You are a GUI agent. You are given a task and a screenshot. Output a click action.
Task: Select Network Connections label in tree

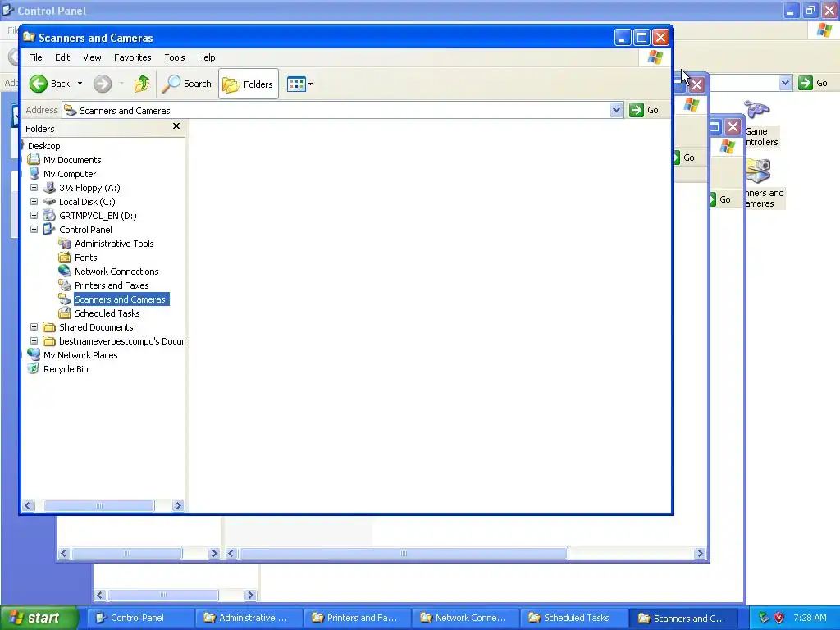[x=116, y=272]
